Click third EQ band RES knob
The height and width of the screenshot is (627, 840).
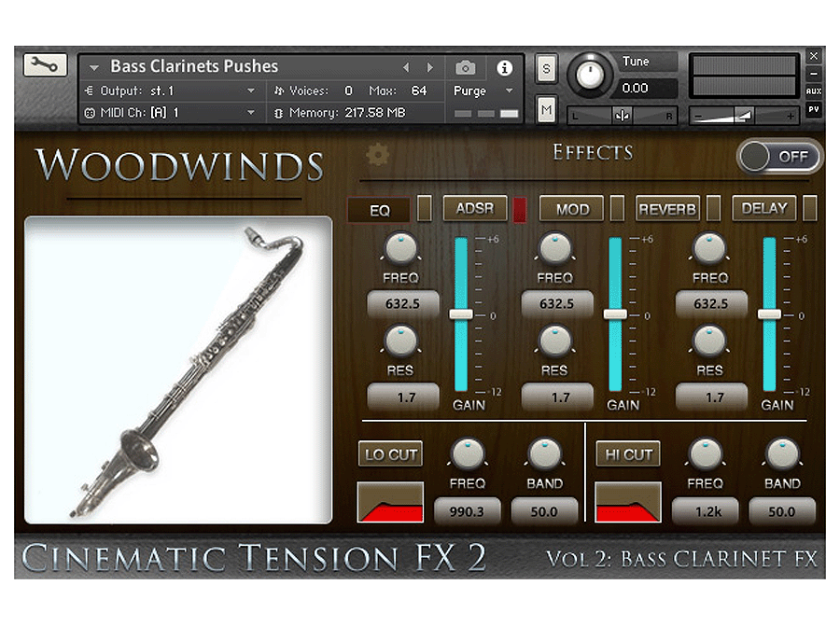click(708, 341)
